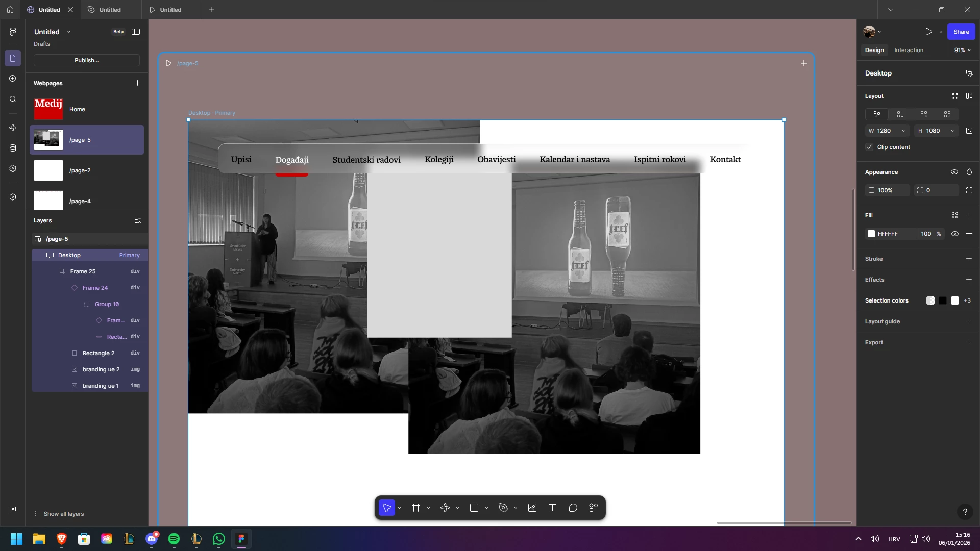Toggle visibility of the Appearance section
This screenshot has width=980, height=551.
[954, 172]
